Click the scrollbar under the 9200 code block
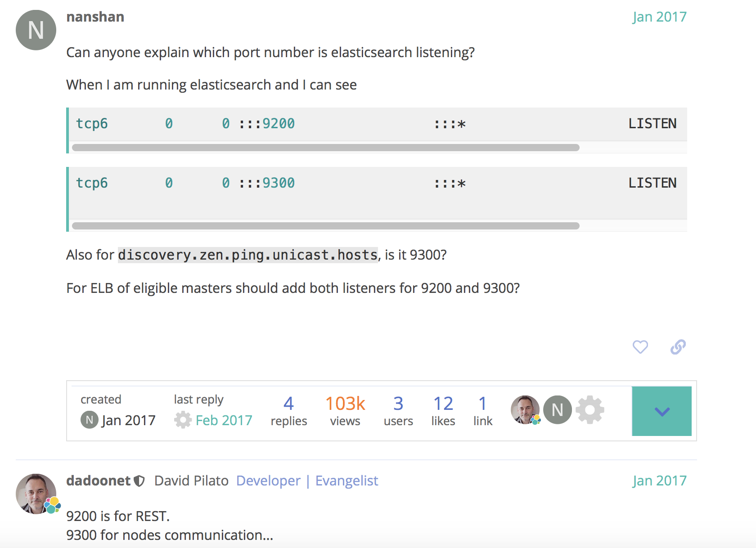The height and width of the screenshot is (548, 756). pyautogui.click(x=325, y=148)
